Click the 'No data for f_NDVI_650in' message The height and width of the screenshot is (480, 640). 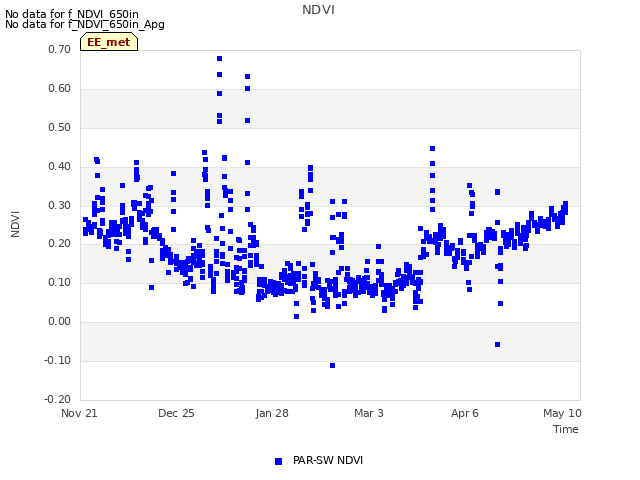pyautogui.click(x=72, y=14)
